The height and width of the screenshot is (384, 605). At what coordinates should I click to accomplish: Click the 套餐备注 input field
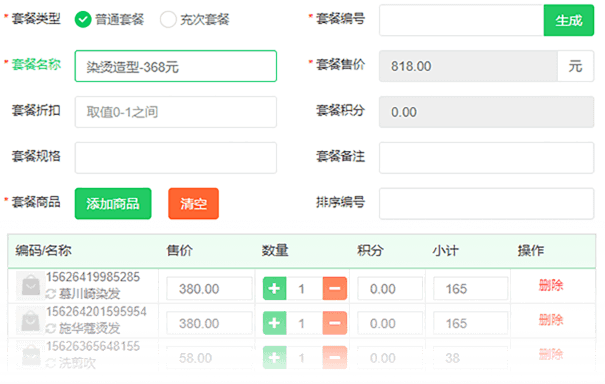(x=486, y=158)
